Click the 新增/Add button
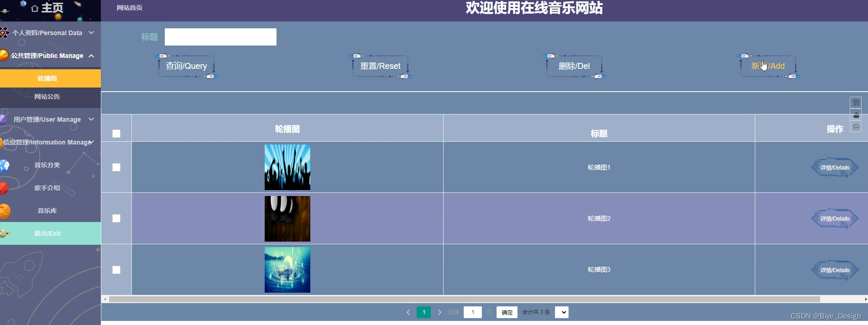868x325 pixels. [769, 66]
